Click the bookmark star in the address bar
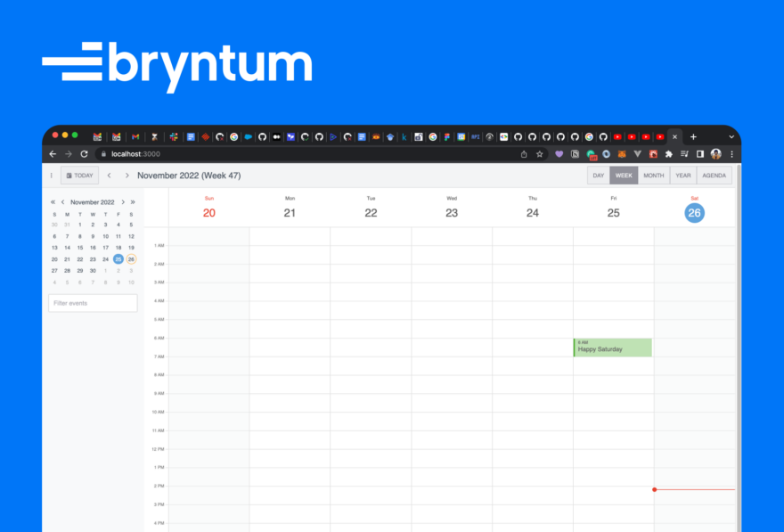This screenshot has height=532, width=784. pyautogui.click(x=539, y=153)
